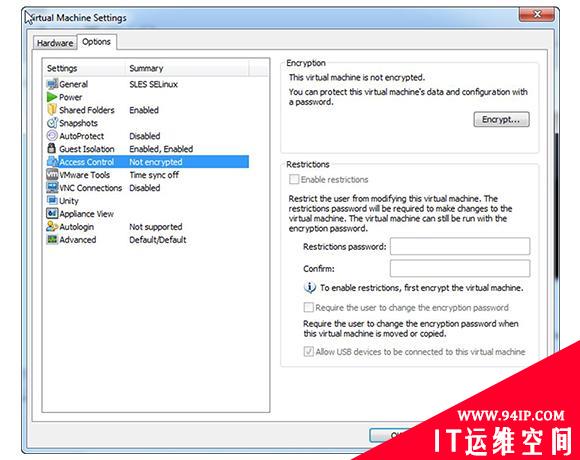Select the Options tab

(x=97, y=42)
